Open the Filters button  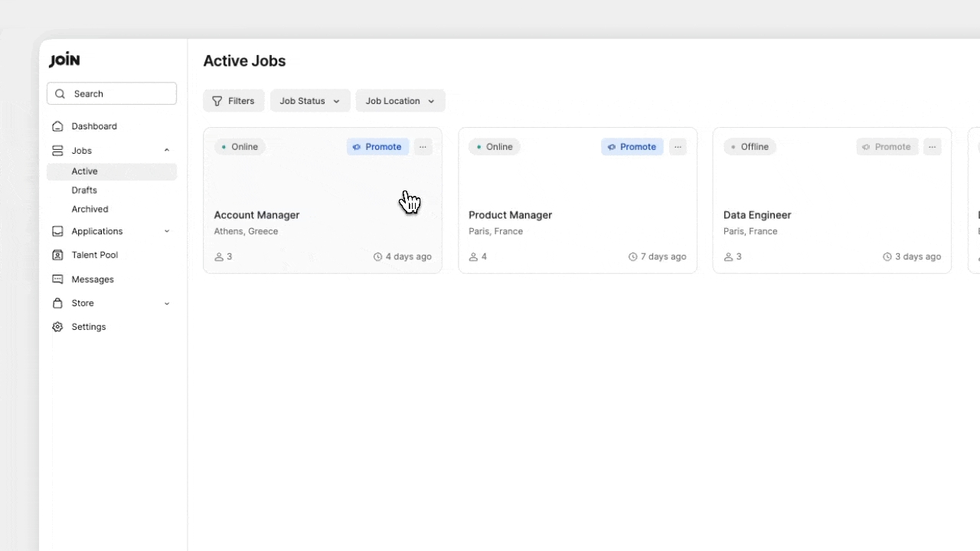tap(234, 101)
